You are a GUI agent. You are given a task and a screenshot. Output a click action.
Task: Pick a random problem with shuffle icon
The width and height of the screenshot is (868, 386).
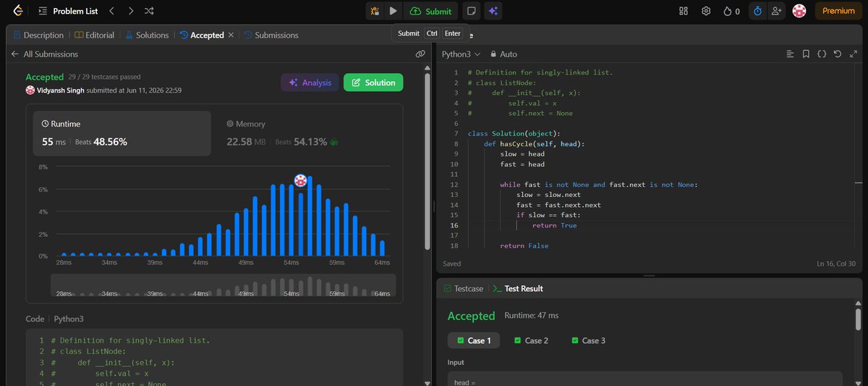tap(149, 11)
